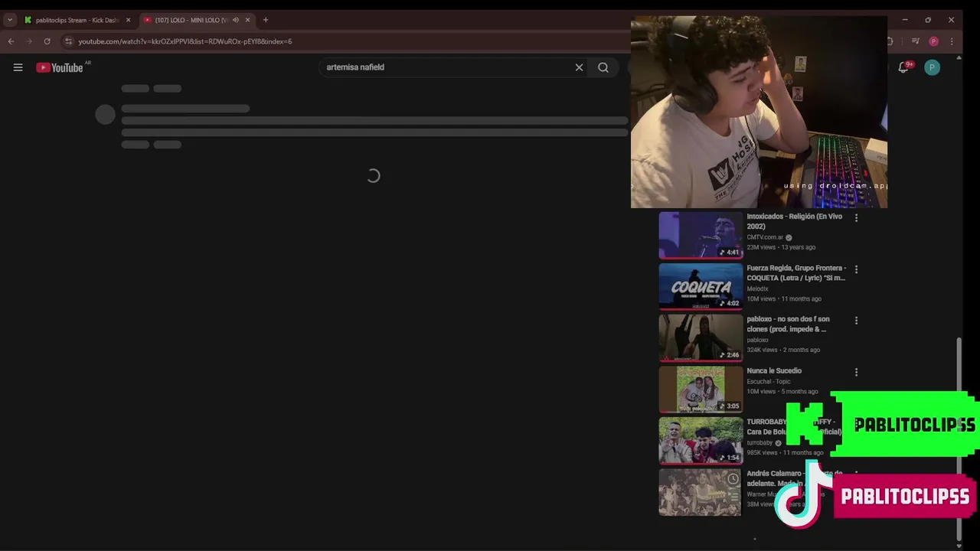Open options menu for Nunca le Sucedio
The height and width of the screenshot is (551, 980).
click(x=856, y=372)
